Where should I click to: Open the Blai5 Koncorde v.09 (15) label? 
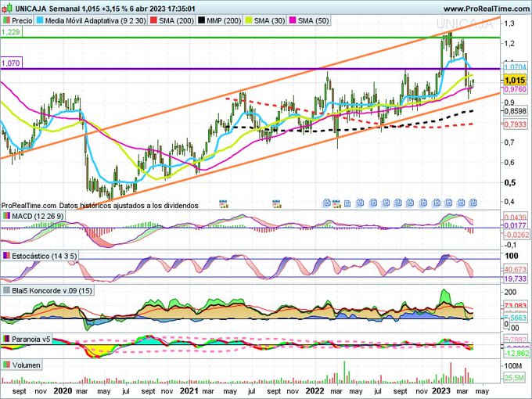coord(47,290)
